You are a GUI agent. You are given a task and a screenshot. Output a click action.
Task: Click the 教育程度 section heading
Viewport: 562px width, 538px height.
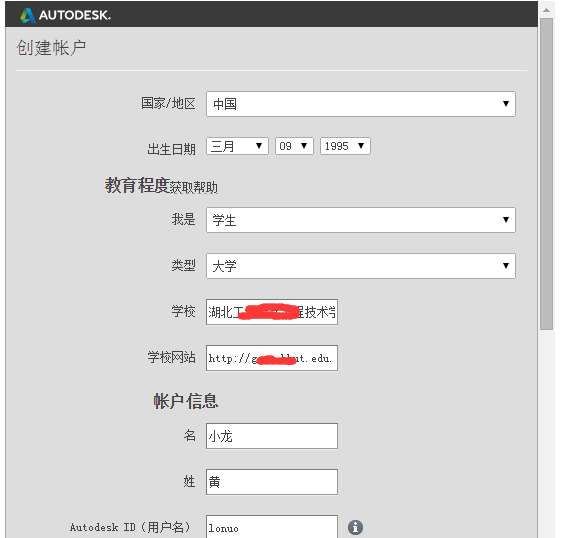point(137,185)
